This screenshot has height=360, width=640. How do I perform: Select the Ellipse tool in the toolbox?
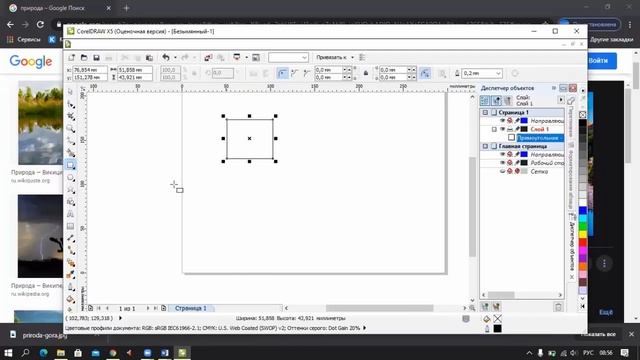(71, 178)
